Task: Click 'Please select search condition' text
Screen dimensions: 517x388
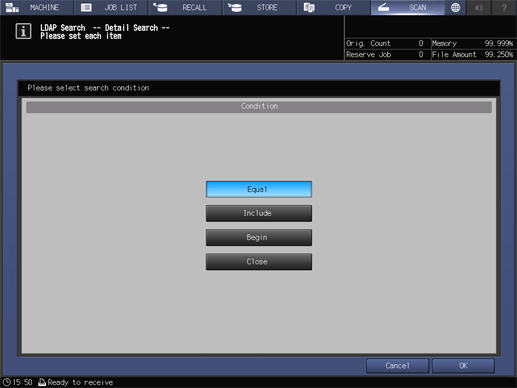Action: click(88, 88)
